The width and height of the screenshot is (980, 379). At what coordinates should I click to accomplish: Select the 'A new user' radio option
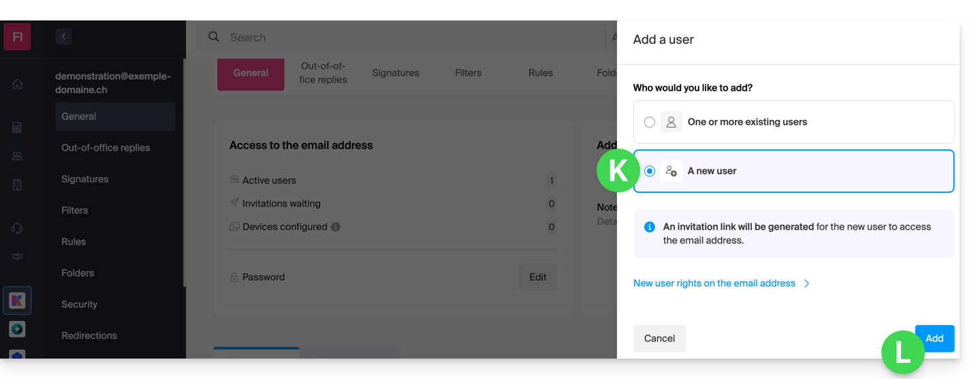(x=650, y=171)
